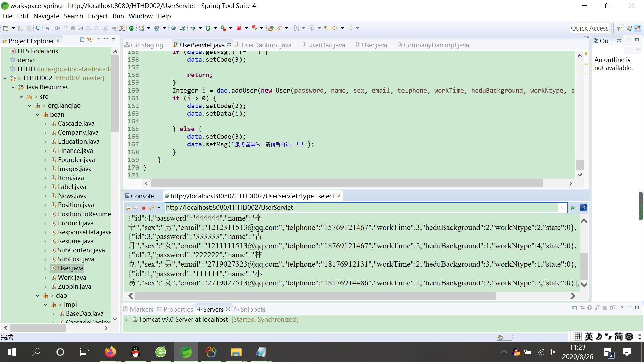Image resolution: width=644 pixels, height=362 pixels.
Task: Expand the Tomcat v9.0 Server entry
Action: (x=126, y=320)
